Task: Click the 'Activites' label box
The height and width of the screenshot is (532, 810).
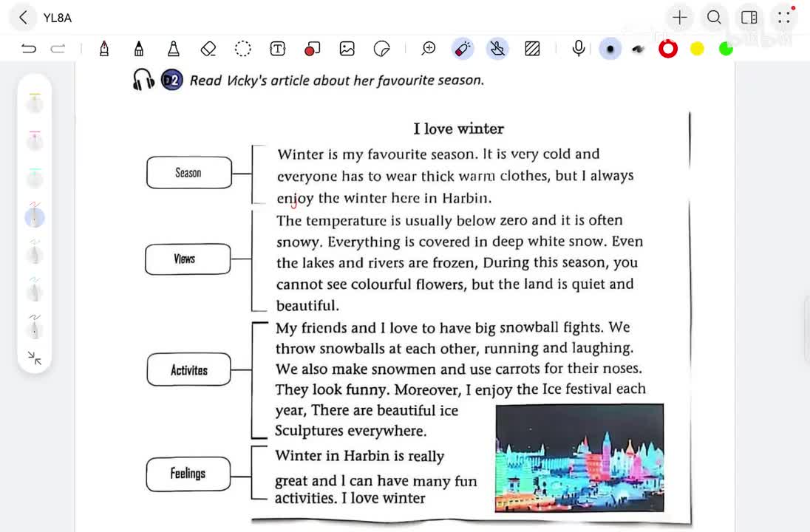Action: pyautogui.click(x=189, y=370)
